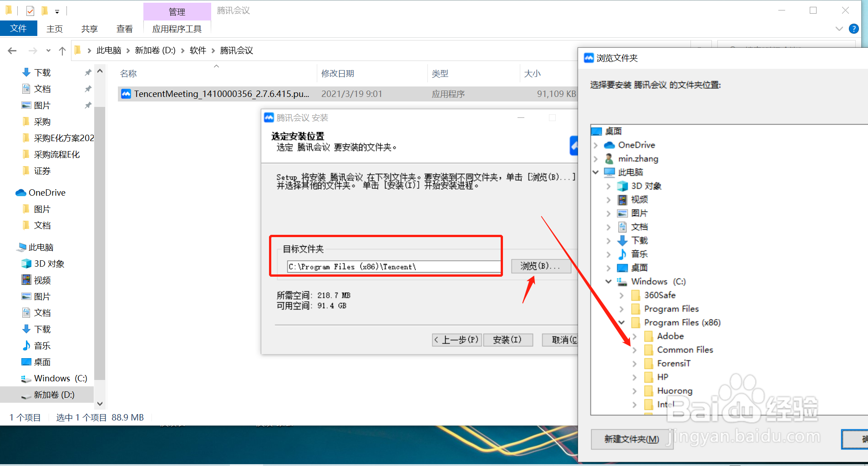The width and height of the screenshot is (868, 466).
Task: Click 安装(I) to start installation
Action: tap(508, 340)
